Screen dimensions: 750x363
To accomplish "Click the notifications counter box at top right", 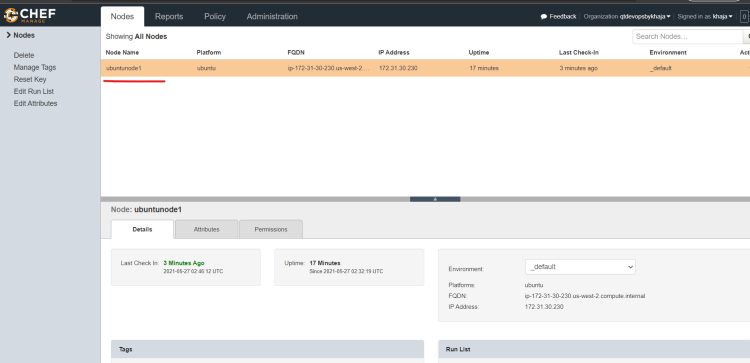I will click(744, 16).
